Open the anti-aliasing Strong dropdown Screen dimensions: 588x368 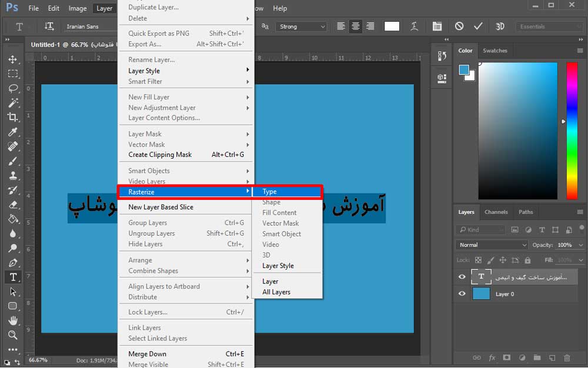pos(300,26)
